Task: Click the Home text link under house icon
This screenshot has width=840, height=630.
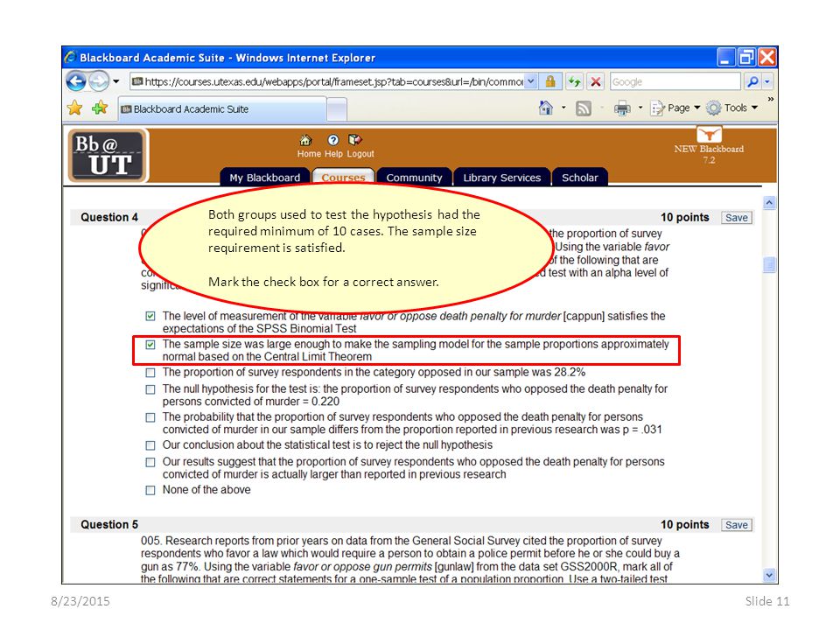Action: [309, 154]
